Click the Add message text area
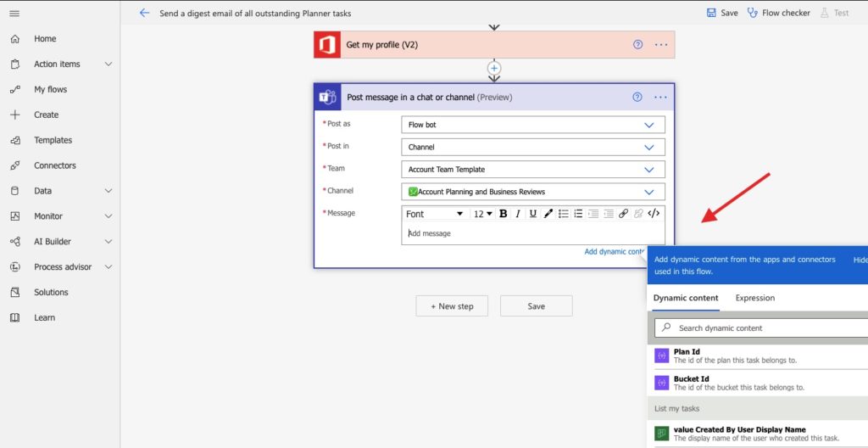Image resolution: width=868 pixels, height=448 pixels. point(532,233)
